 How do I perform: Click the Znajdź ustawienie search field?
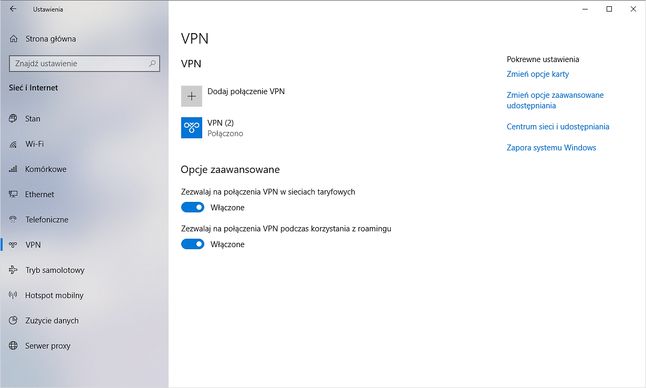[x=84, y=63]
